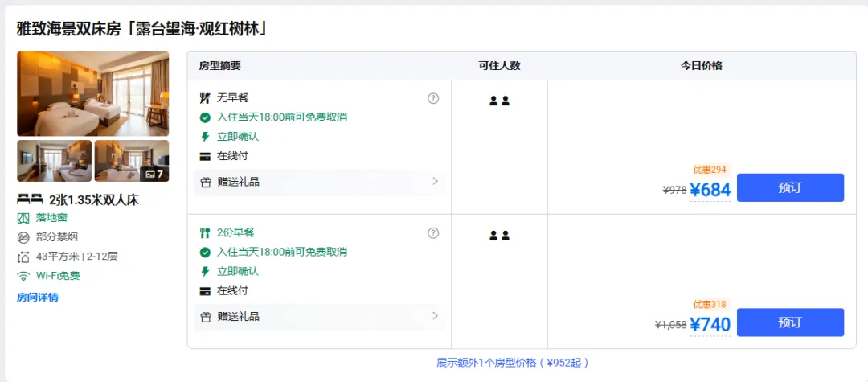The image size is (868, 382).
Task: Click the ¥740 price for details
Action: click(x=710, y=324)
